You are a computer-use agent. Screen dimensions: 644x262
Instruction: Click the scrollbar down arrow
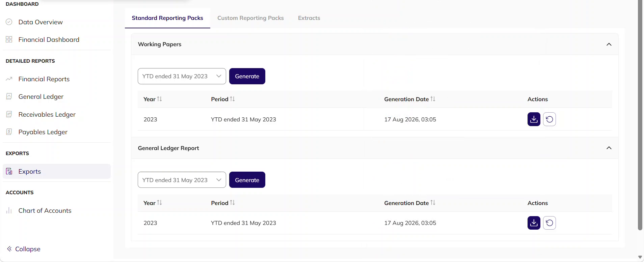[x=640, y=257]
